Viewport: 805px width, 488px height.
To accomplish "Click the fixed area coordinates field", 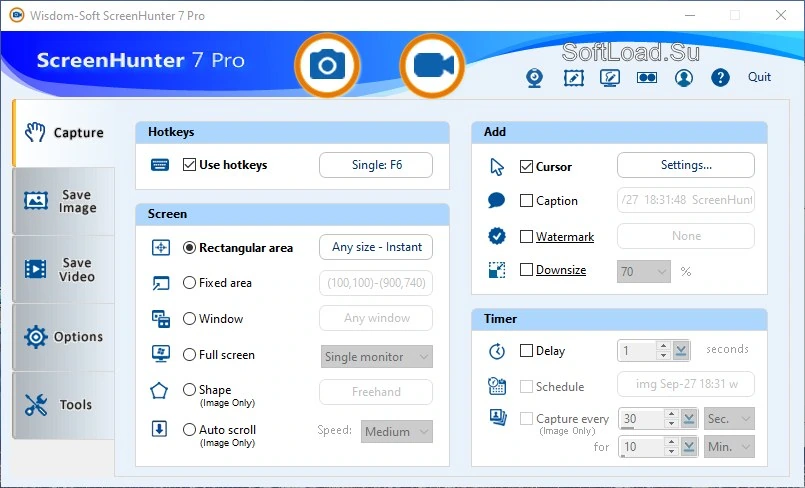I will 376,283.
